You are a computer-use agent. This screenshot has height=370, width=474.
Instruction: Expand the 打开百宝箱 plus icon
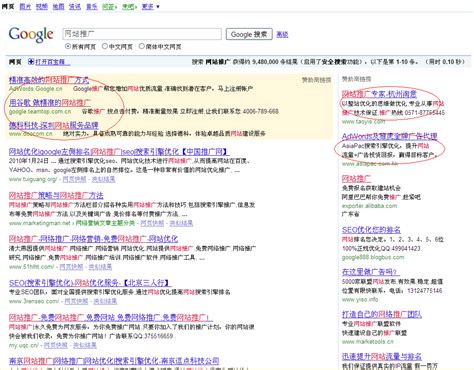click(x=31, y=62)
